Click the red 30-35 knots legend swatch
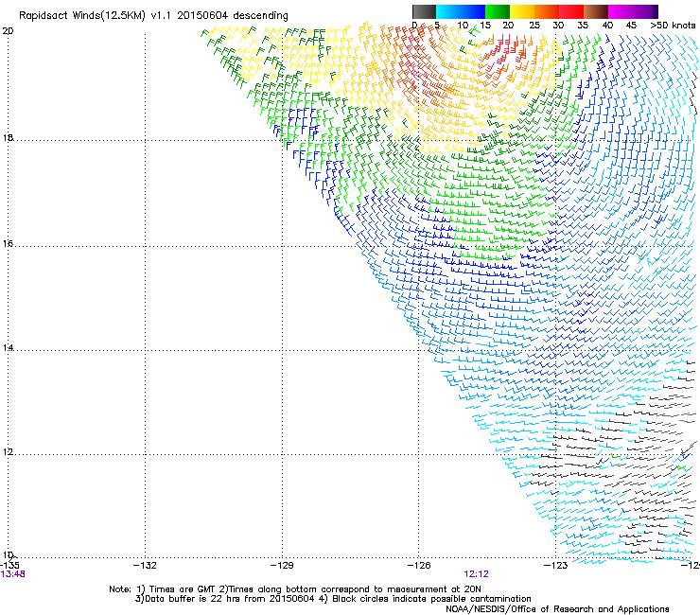 coord(571,11)
